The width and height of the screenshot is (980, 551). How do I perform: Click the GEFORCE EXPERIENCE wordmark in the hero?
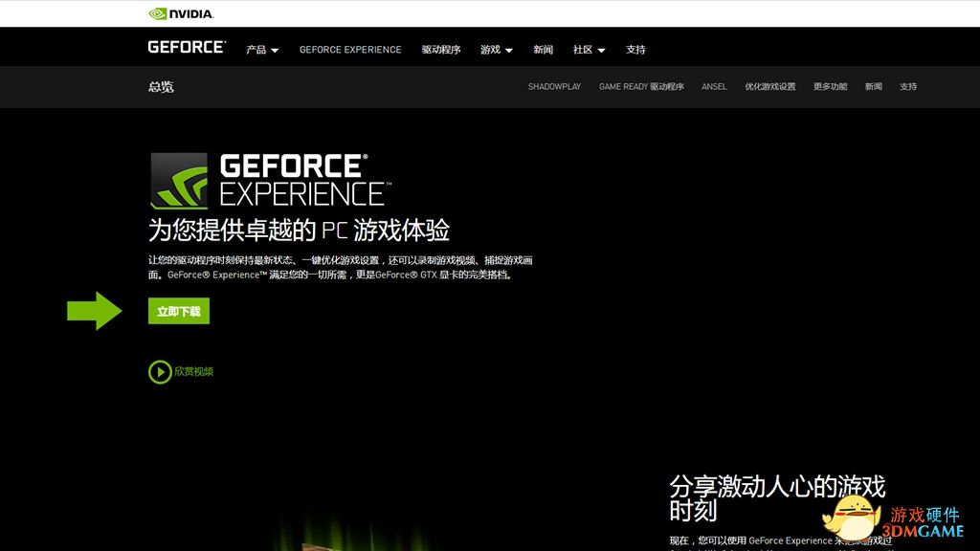305,181
